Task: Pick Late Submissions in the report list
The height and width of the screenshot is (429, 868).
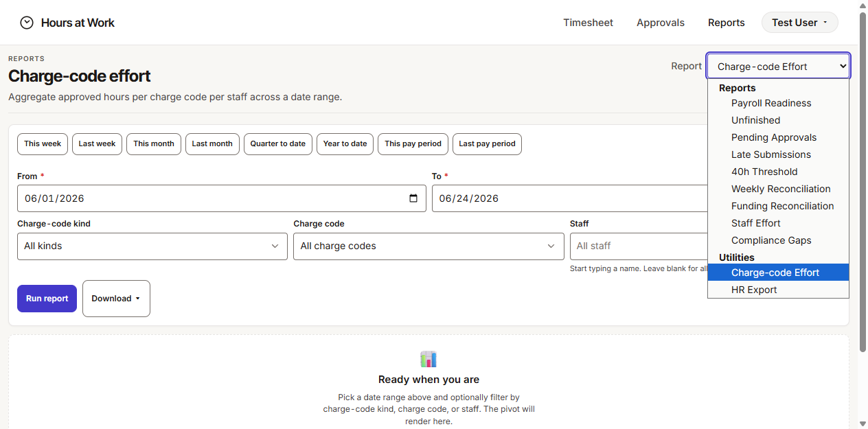Action: click(x=778, y=154)
